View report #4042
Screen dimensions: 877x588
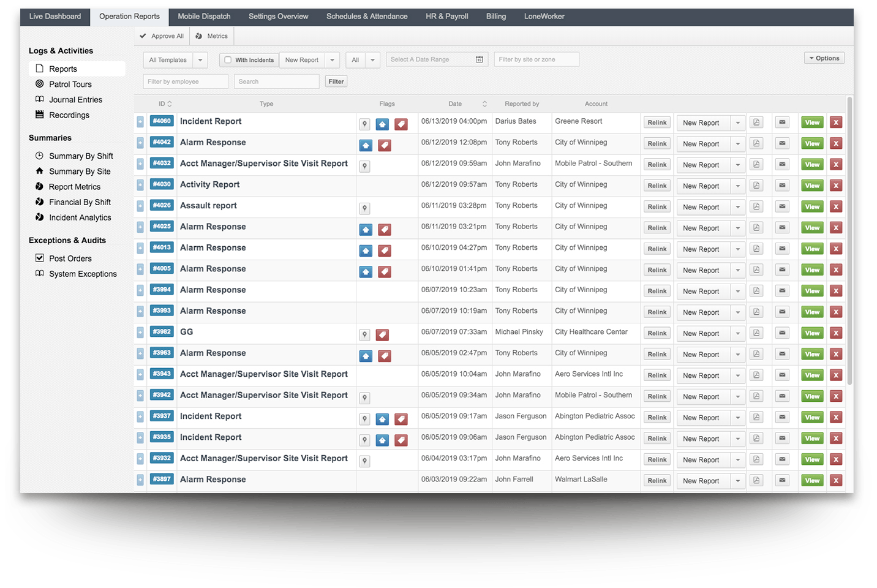pos(812,143)
